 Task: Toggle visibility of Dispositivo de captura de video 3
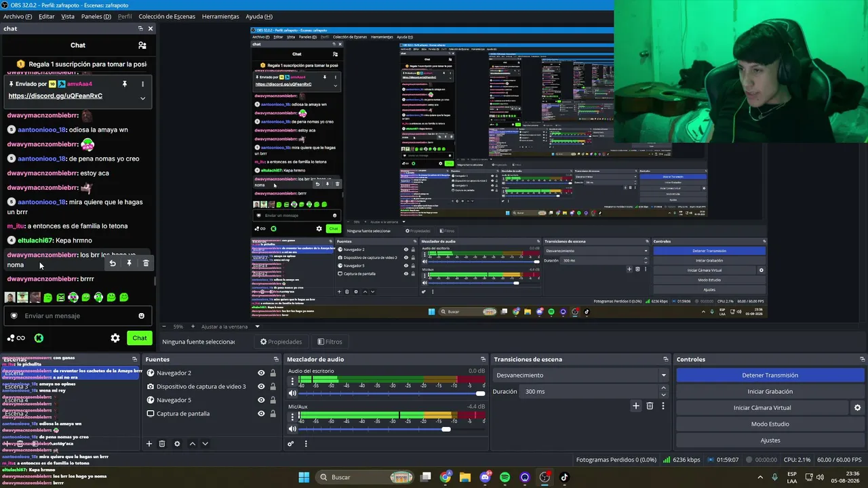tap(261, 386)
